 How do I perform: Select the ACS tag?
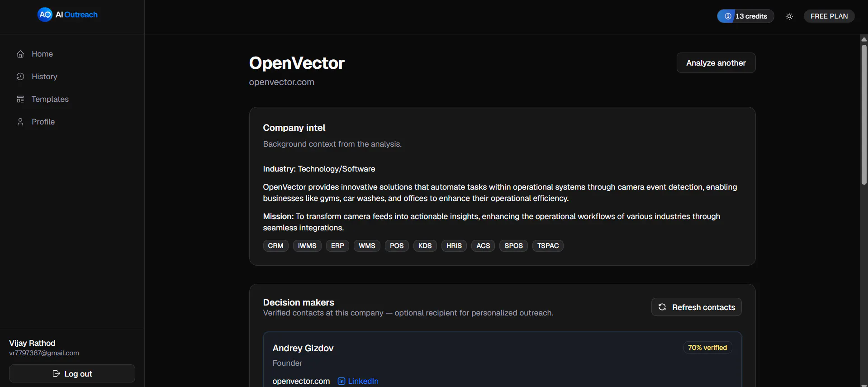[x=483, y=246]
